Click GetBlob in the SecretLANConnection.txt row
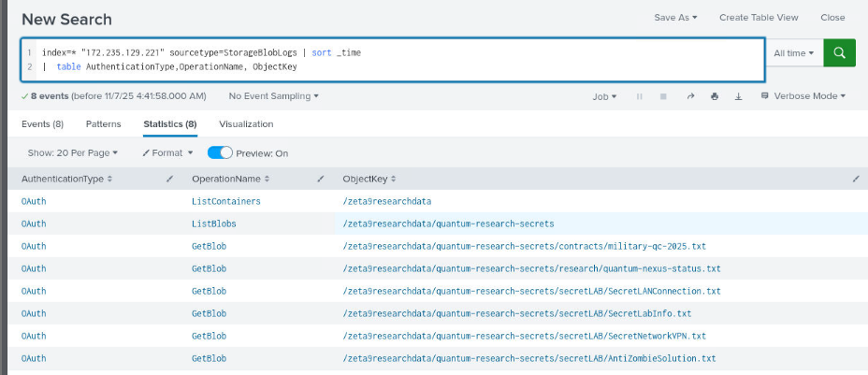Viewport: 868px width, 375px height. click(210, 291)
